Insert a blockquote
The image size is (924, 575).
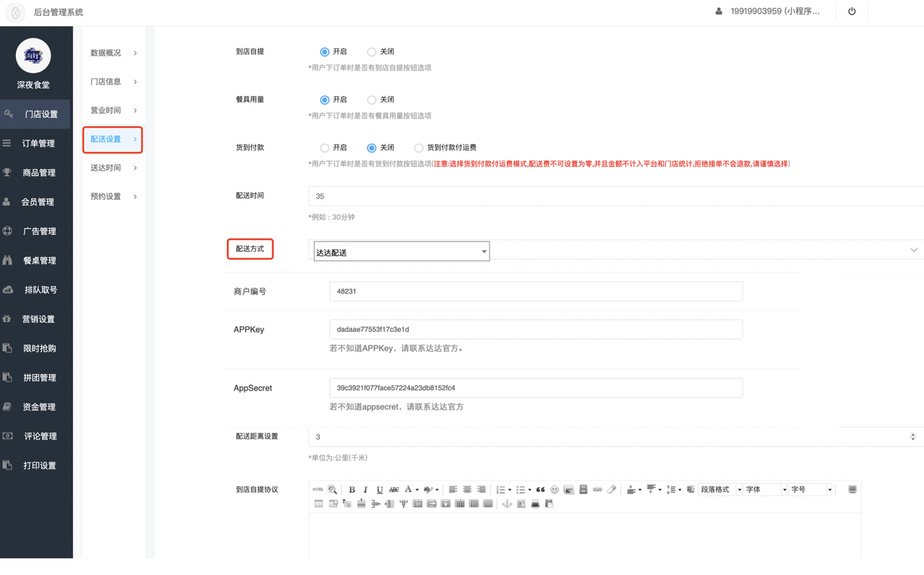pos(540,489)
